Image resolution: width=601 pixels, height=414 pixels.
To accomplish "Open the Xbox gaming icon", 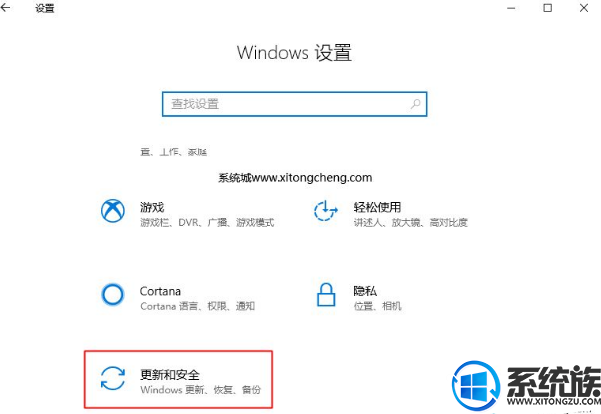I will (113, 210).
